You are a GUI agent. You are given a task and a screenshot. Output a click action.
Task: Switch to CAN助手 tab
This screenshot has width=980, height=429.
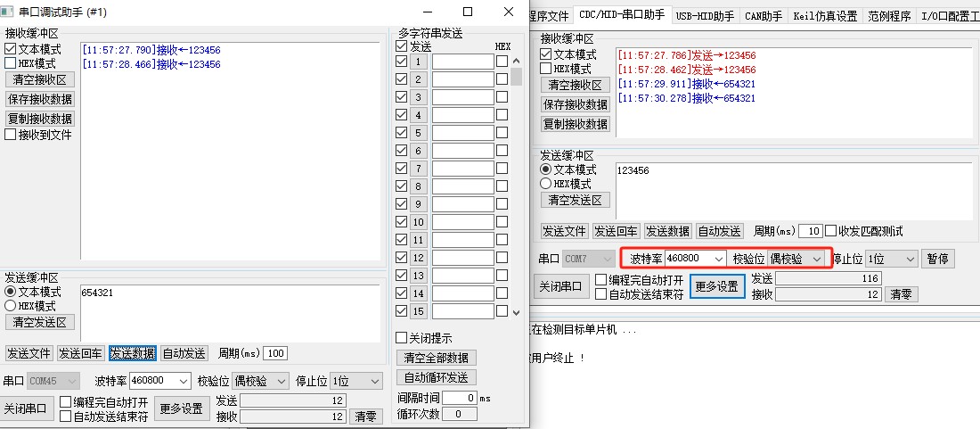pyautogui.click(x=764, y=16)
